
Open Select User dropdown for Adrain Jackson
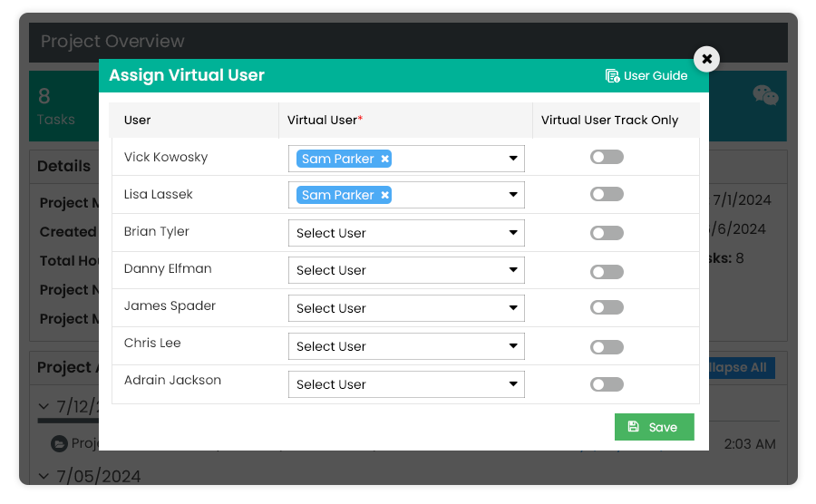point(406,384)
